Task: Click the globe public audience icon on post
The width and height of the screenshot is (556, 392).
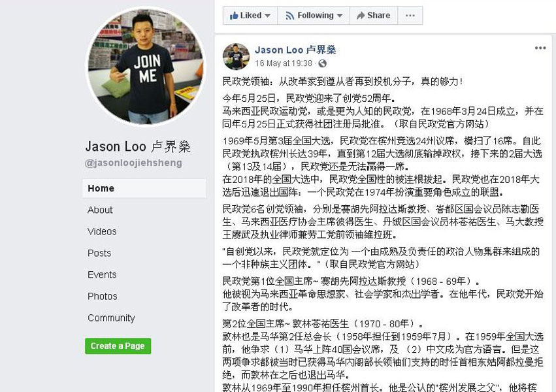Action: 322,63
